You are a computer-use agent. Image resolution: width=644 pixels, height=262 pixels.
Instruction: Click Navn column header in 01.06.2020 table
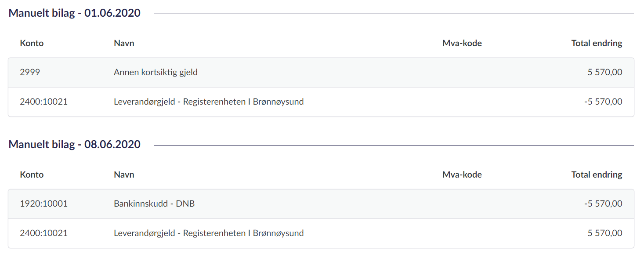124,43
